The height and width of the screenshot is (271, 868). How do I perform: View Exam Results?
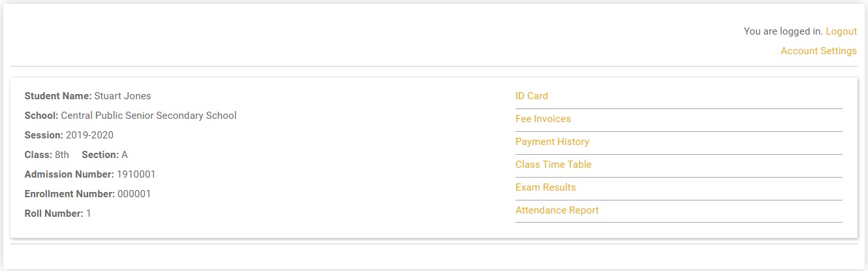coord(546,187)
